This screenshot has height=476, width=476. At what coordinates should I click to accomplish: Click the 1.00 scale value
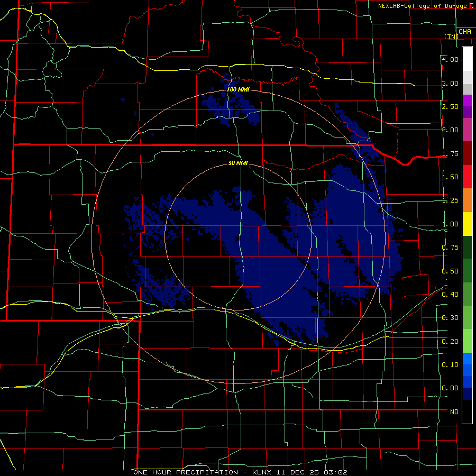[x=450, y=224]
